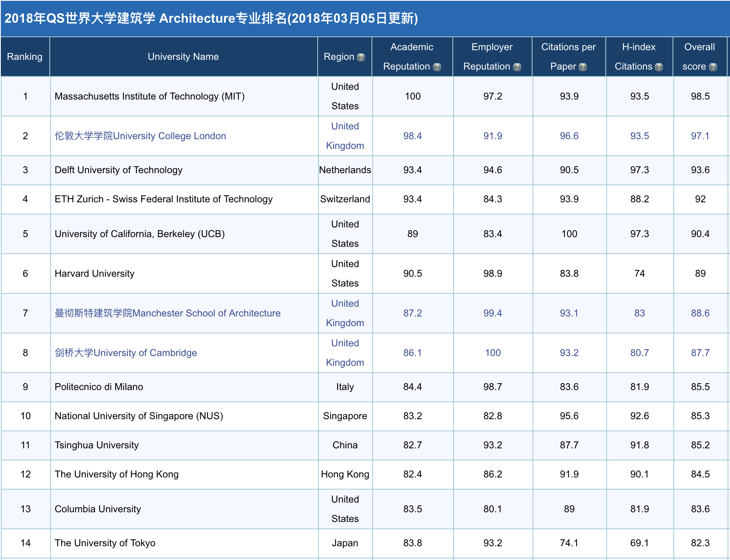Open University of Cambridge link

click(126, 353)
